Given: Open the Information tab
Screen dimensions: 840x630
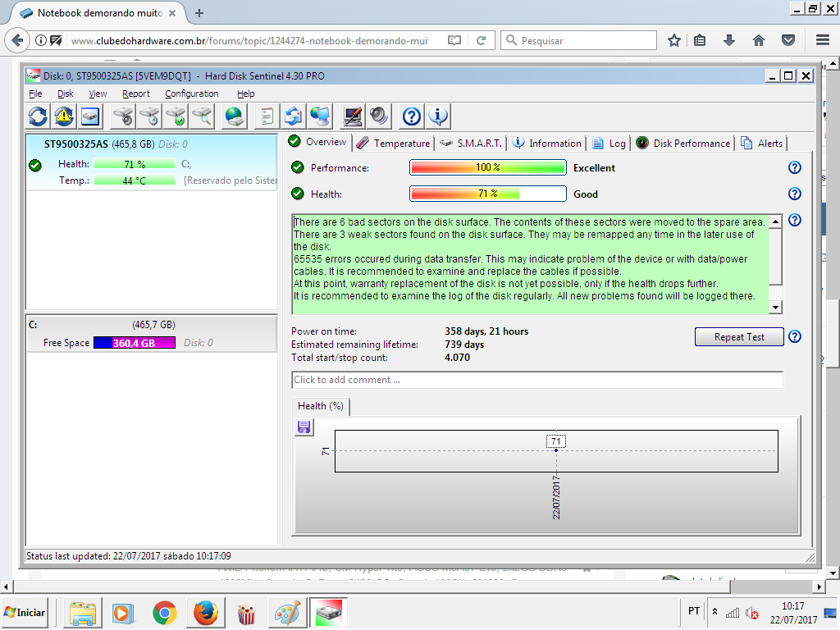Looking at the screenshot, I should [546, 143].
